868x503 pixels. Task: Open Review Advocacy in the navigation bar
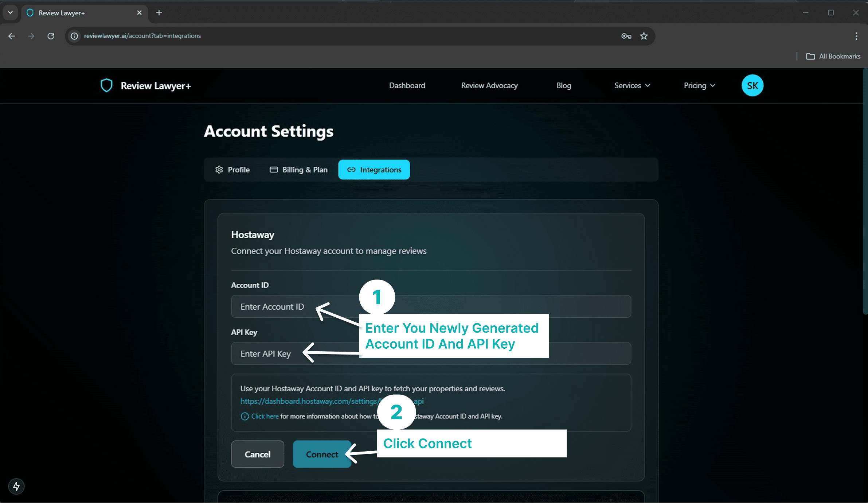tap(489, 85)
